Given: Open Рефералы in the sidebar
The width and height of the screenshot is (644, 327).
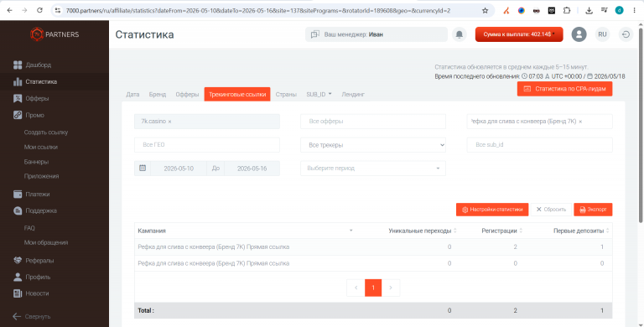Looking at the screenshot, I should 34,261.
